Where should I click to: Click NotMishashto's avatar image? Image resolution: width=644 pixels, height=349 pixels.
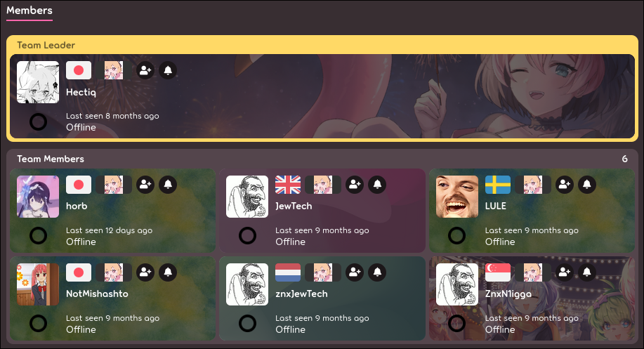(38, 284)
